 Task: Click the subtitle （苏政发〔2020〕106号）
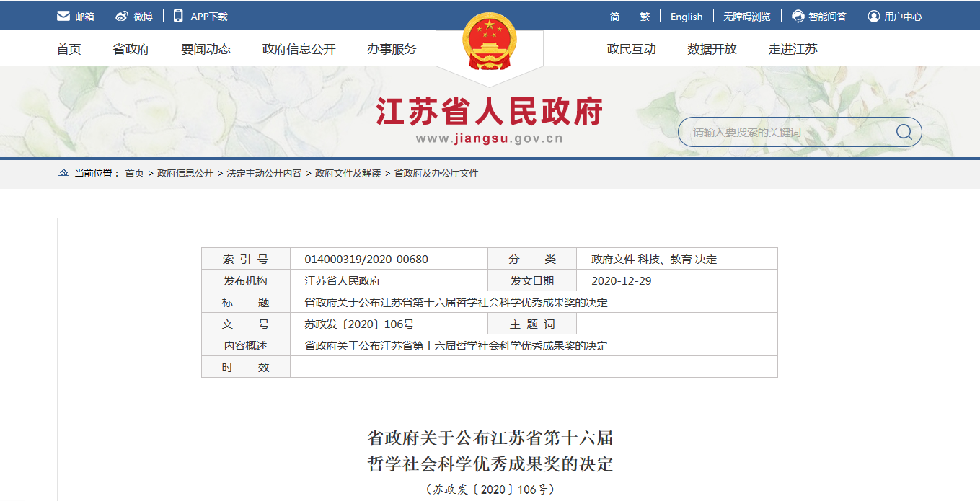[490, 489]
